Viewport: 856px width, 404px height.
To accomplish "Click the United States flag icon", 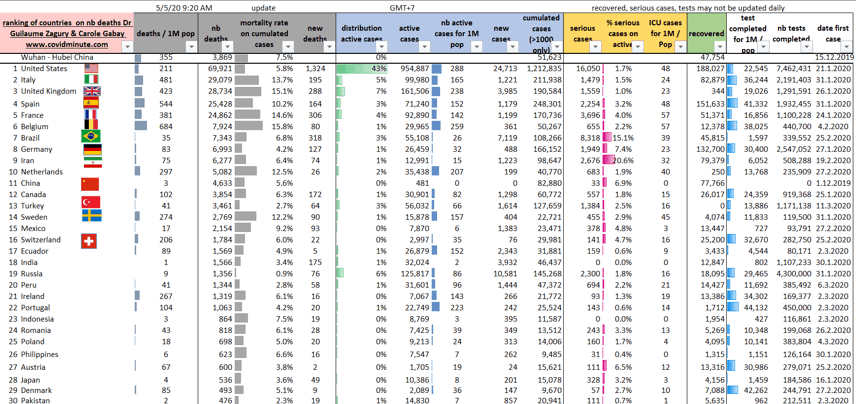I will click(x=91, y=68).
